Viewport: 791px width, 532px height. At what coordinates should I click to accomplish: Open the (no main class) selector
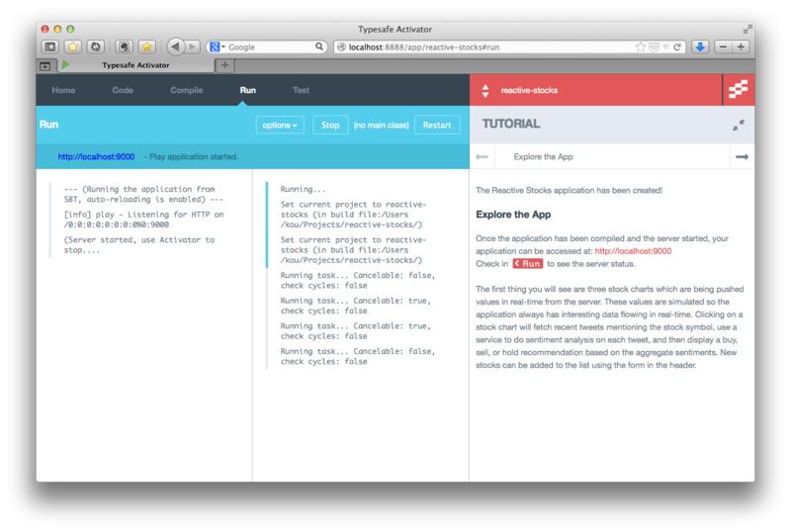pos(382,126)
